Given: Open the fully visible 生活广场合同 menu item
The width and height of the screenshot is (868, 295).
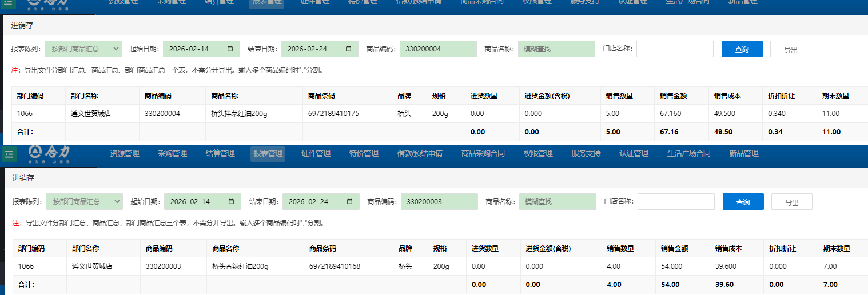Looking at the screenshot, I should click(688, 154).
